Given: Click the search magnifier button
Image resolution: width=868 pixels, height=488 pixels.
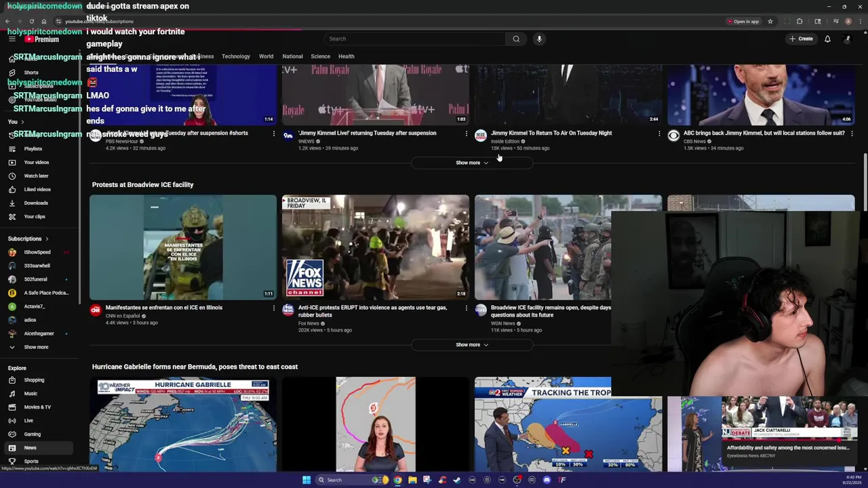Looking at the screenshot, I should click(516, 39).
